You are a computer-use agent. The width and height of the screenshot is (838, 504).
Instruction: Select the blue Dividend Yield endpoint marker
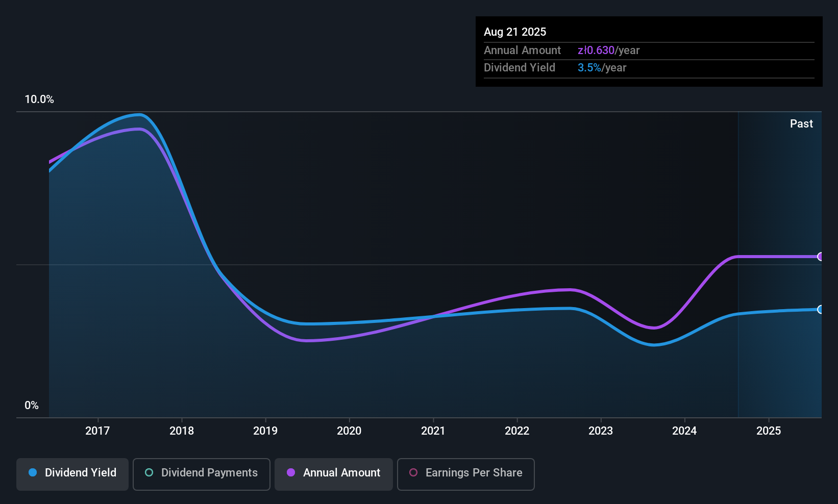coord(820,310)
